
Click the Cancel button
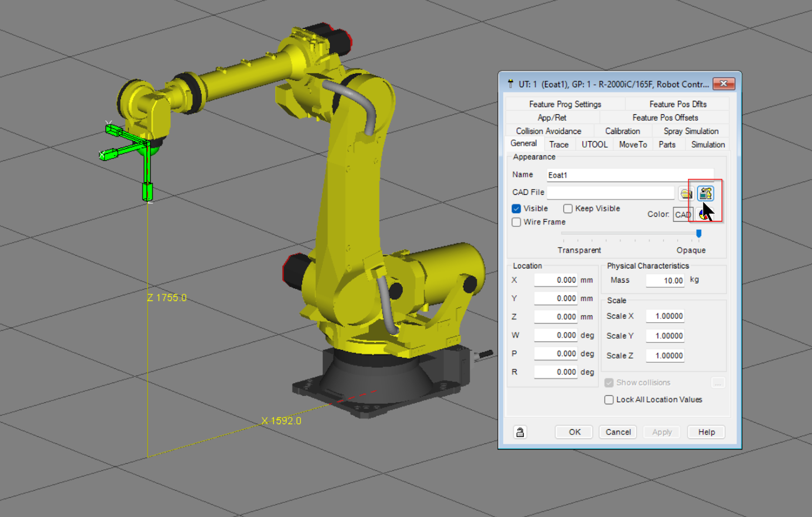click(618, 432)
